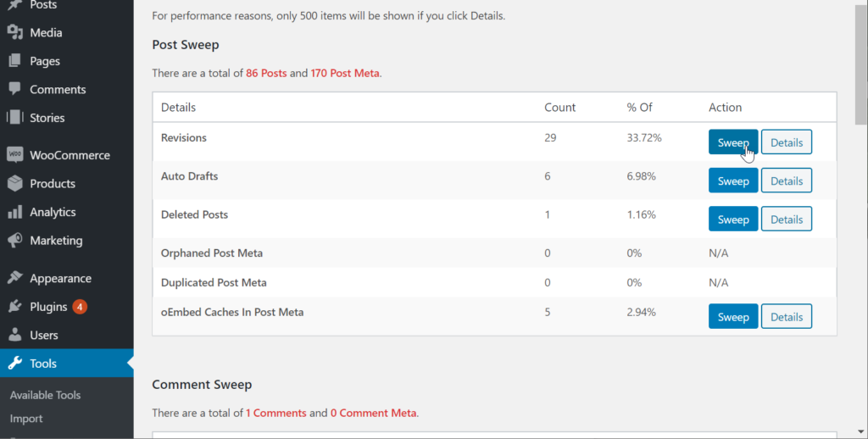The height and width of the screenshot is (439, 868).
Task: View Details for Auto Drafts
Action: (x=787, y=181)
